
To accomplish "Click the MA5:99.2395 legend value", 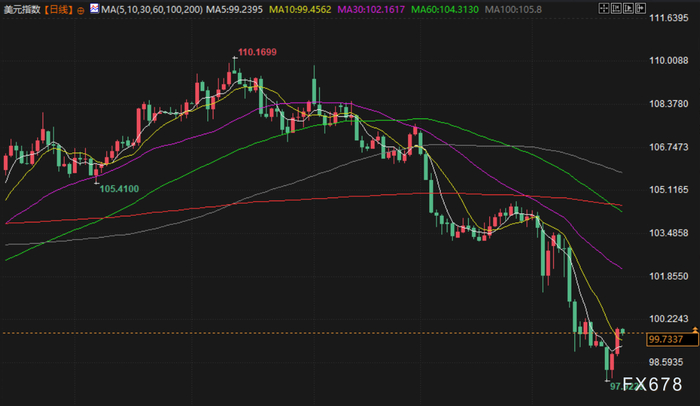I will pyautogui.click(x=234, y=9).
